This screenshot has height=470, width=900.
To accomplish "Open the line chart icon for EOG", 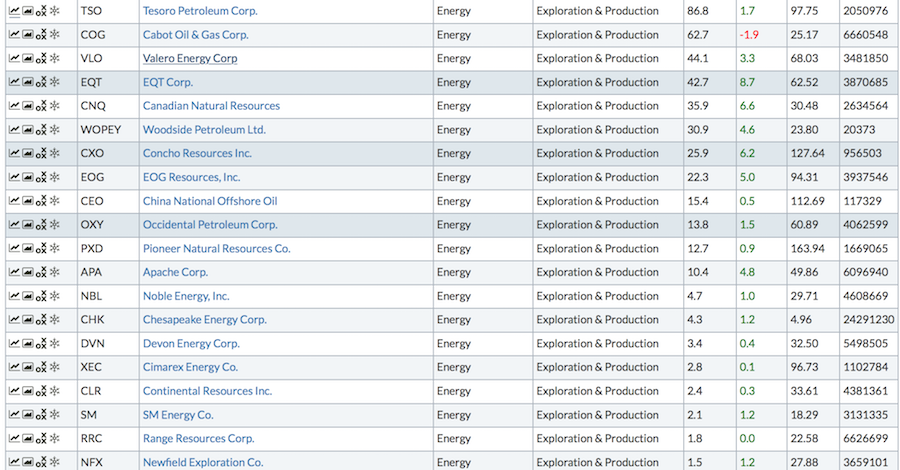I will pos(14,177).
